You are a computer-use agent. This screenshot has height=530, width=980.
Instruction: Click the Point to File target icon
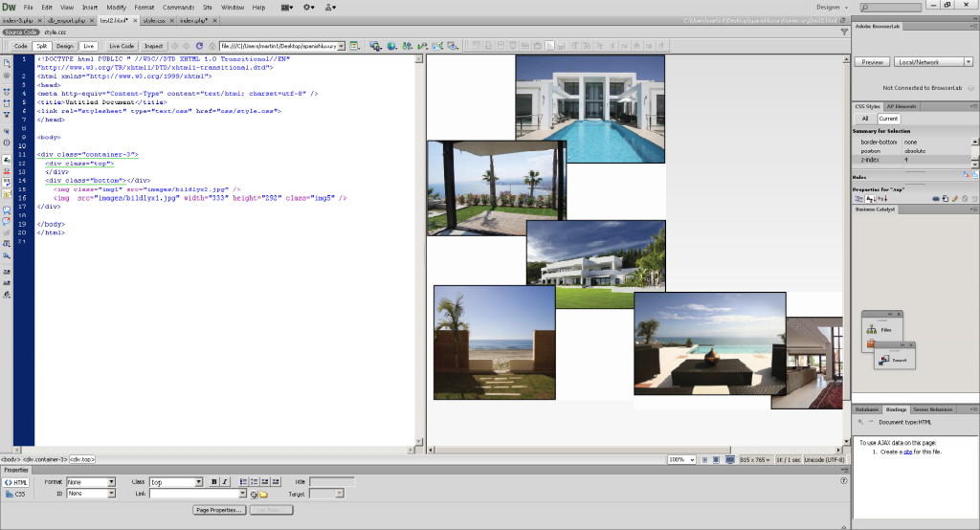click(x=254, y=495)
